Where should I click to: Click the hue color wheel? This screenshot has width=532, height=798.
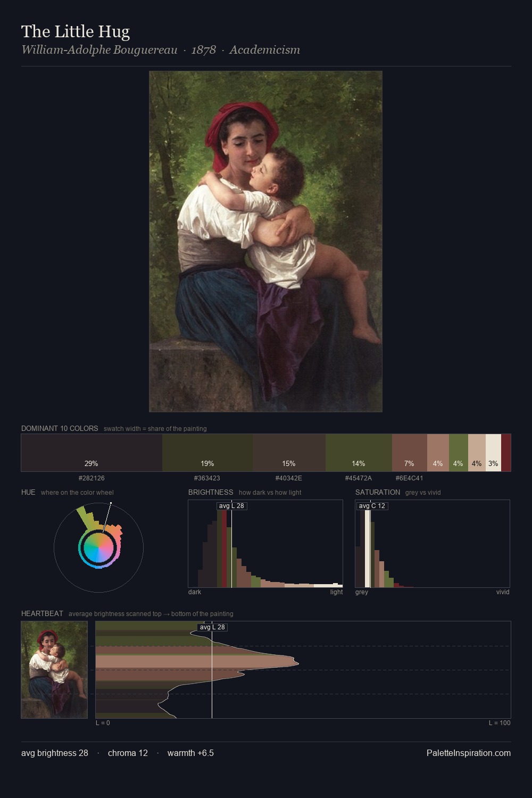pos(98,547)
